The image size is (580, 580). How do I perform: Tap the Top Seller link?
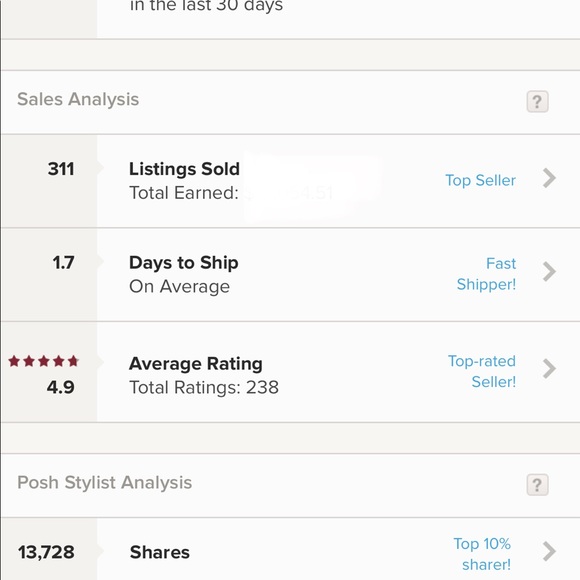(480, 181)
